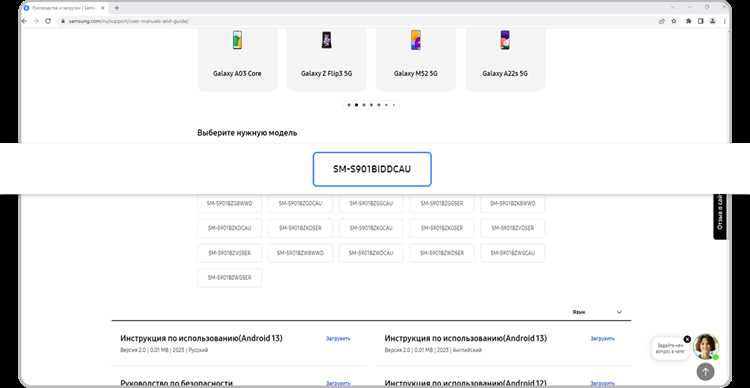Choose model SM-S901BZWGSER
The image size is (750, 388).
click(230, 277)
